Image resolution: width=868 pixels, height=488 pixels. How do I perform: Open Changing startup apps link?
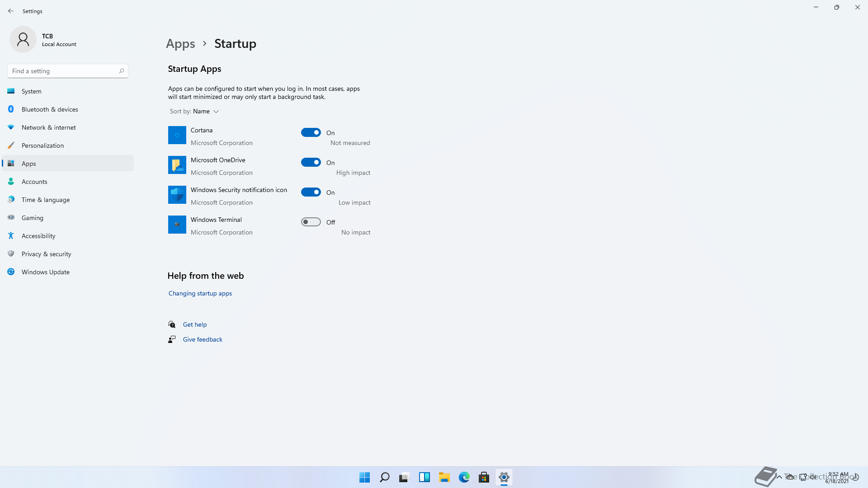click(200, 293)
